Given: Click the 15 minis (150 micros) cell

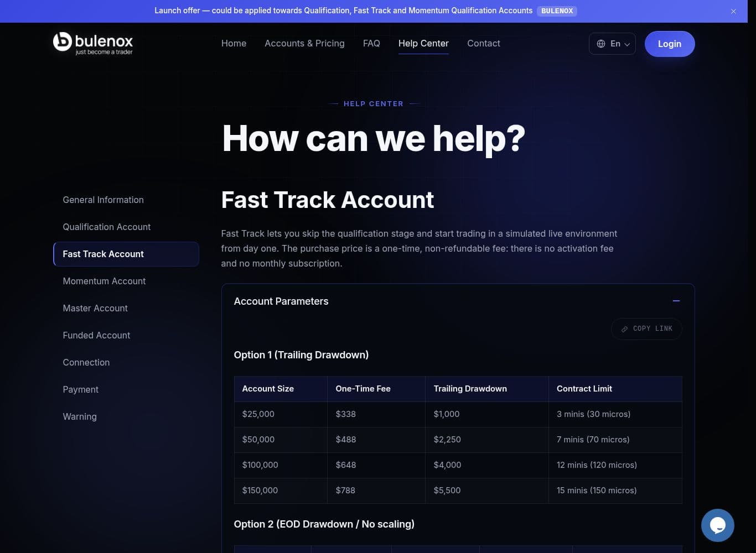Looking at the screenshot, I should 615,491.
